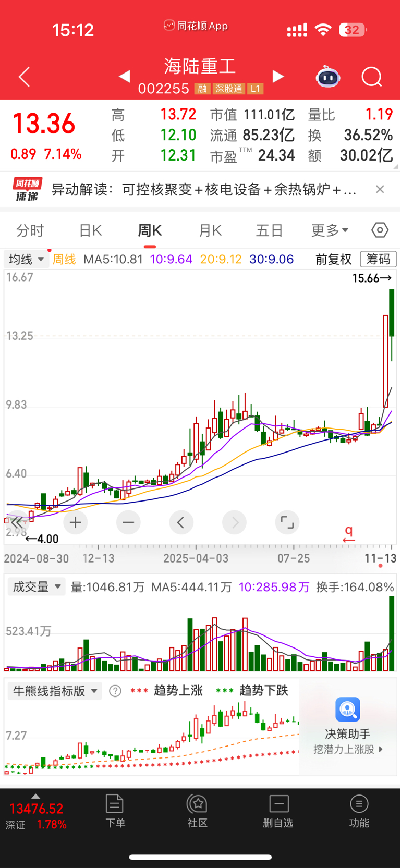Image resolution: width=401 pixels, height=868 pixels.
Task: Tap 市盈 24.34 value
Action: pyautogui.click(x=276, y=155)
